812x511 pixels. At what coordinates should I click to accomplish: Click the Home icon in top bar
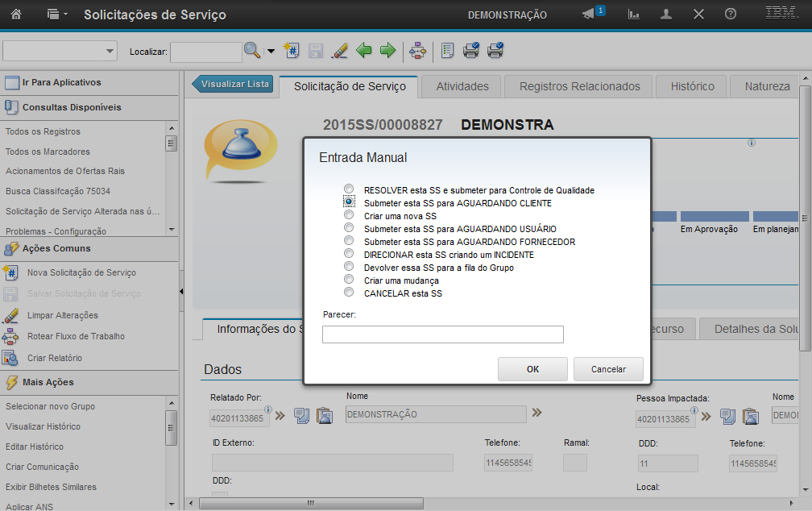[16, 15]
